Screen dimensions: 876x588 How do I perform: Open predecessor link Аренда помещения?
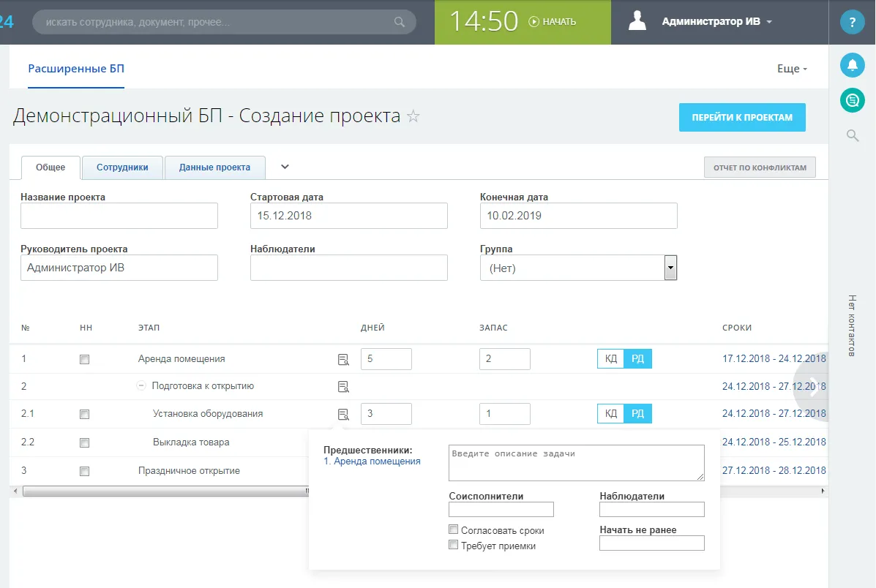click(372, 461)
